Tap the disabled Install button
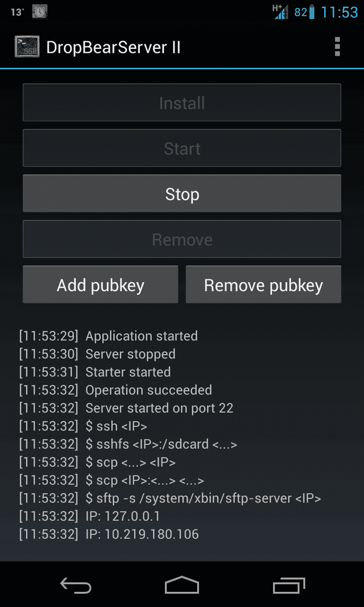Image resolution: width=364 pixels, height=607 pixels. [182, 103]
